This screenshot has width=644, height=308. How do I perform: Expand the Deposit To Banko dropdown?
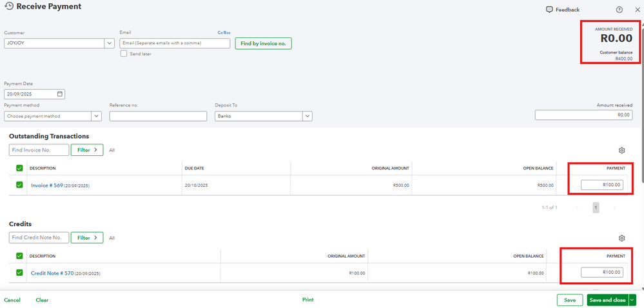coord(307,116)
